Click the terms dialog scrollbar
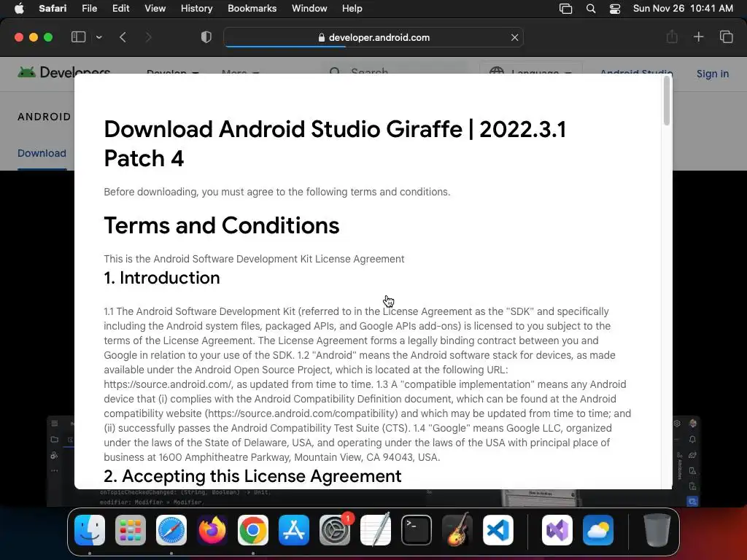This screenshot has height=560, width=747. [667, 101]
